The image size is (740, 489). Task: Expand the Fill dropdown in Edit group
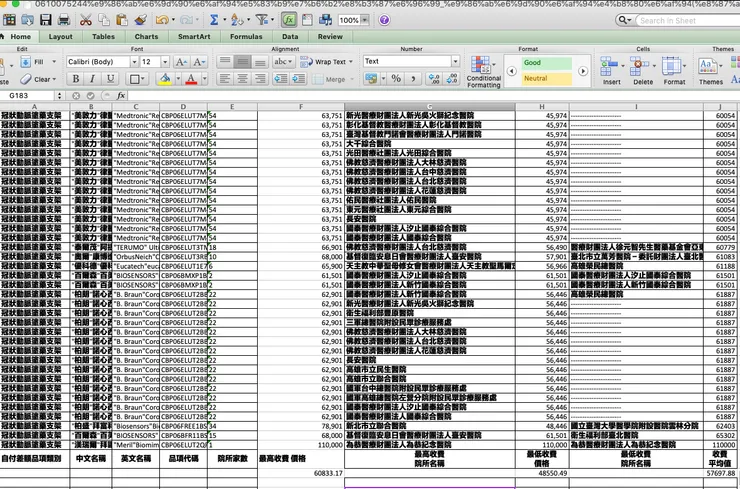[x=54, y=62]
